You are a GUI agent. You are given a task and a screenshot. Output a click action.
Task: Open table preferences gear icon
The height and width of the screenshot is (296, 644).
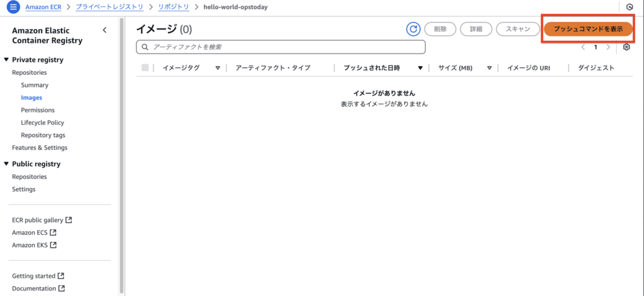pos(626,47)
